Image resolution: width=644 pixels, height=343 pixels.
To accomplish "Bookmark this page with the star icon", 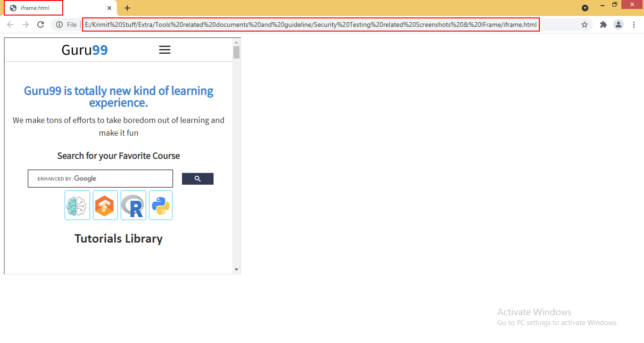I will pyautogui.click(x=585, y=24).
